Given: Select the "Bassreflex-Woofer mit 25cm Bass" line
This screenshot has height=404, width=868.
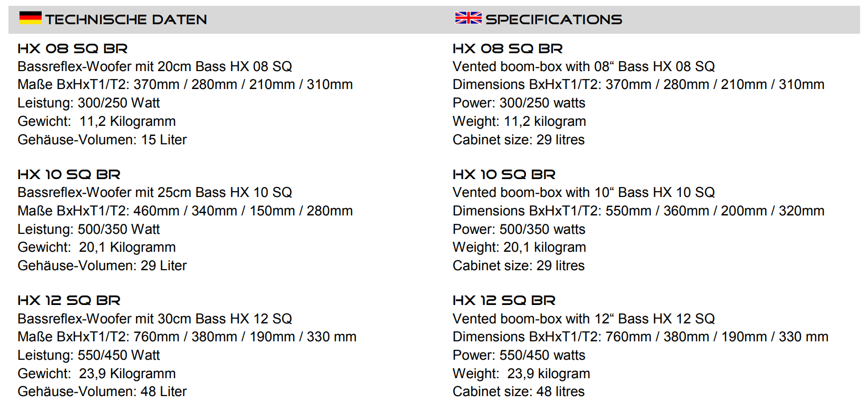Looking at the screenshot, I should click(x=154, y=192).
